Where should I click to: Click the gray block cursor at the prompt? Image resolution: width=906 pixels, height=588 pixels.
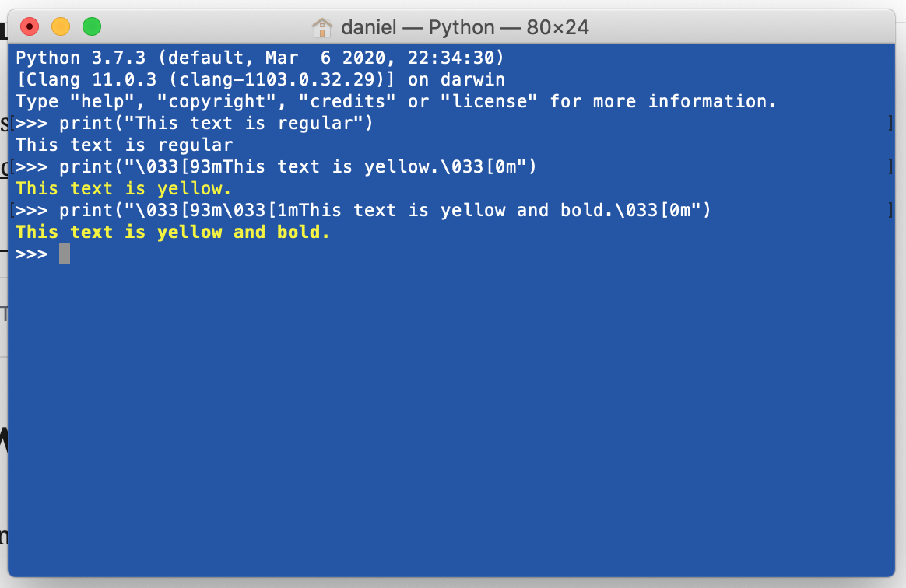tap(65, 254)
